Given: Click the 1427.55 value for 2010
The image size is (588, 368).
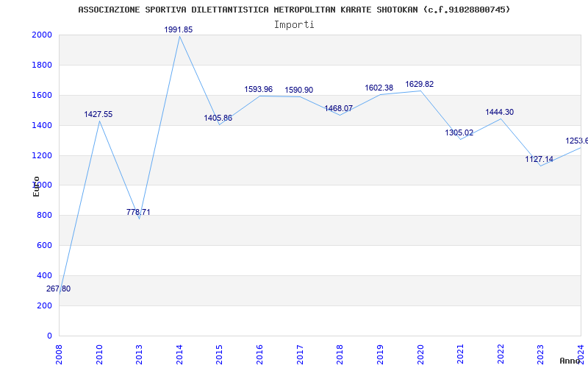Looking at the screenshot, I should pos(98,115).
